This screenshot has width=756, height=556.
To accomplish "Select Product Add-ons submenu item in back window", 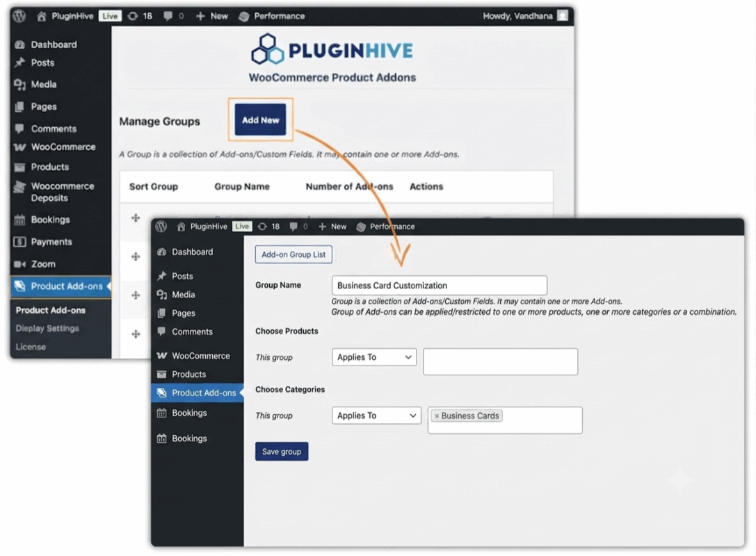I will coord(51,310).
